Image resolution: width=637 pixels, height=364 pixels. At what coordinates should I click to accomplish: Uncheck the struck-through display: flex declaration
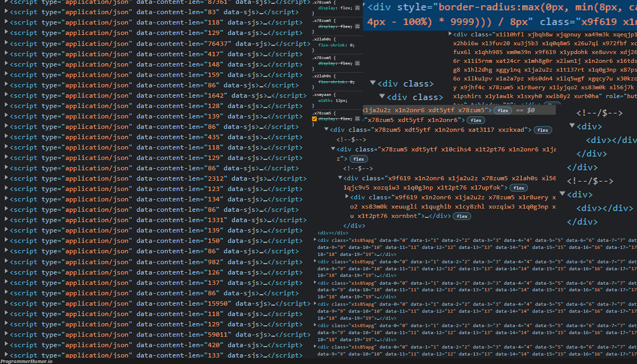click(314, 119)
